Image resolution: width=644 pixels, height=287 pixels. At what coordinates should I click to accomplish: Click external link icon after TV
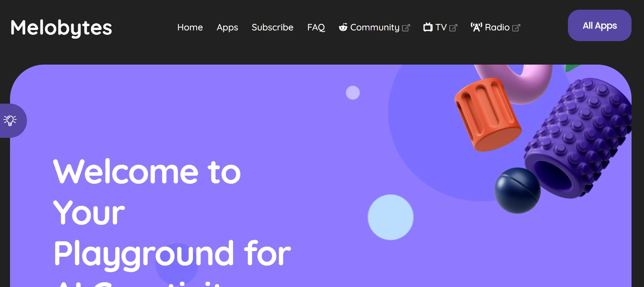(x=453, y=28)
